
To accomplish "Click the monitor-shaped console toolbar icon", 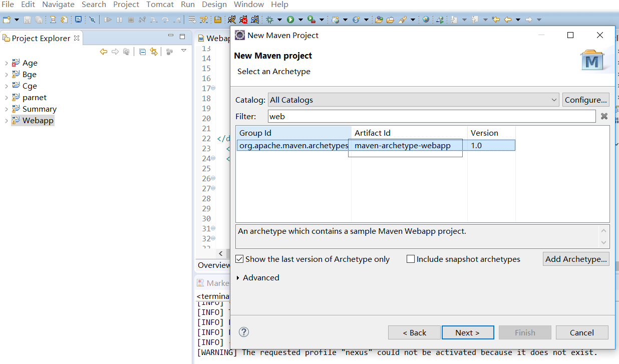I will (79, 20).
